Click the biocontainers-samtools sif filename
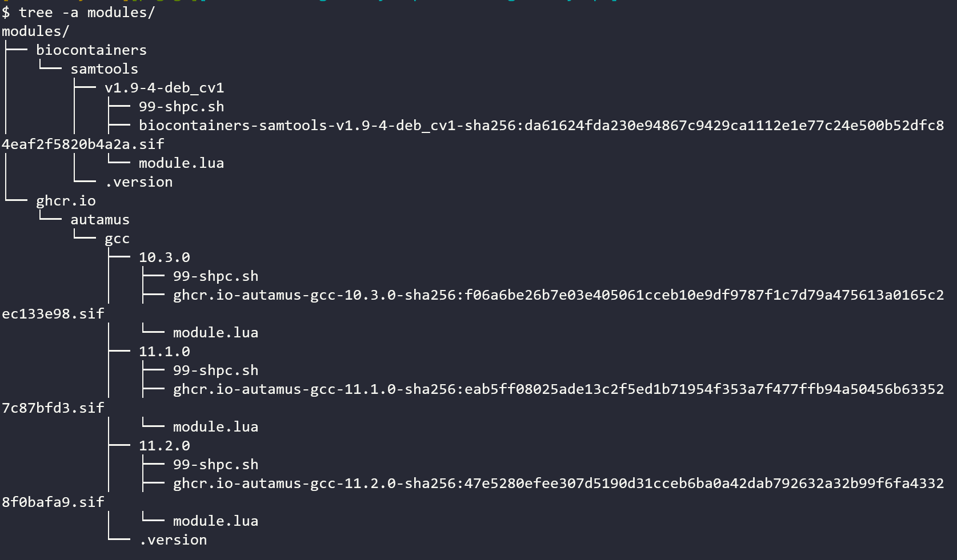957x560 pixels. click(x=541, y=125)
